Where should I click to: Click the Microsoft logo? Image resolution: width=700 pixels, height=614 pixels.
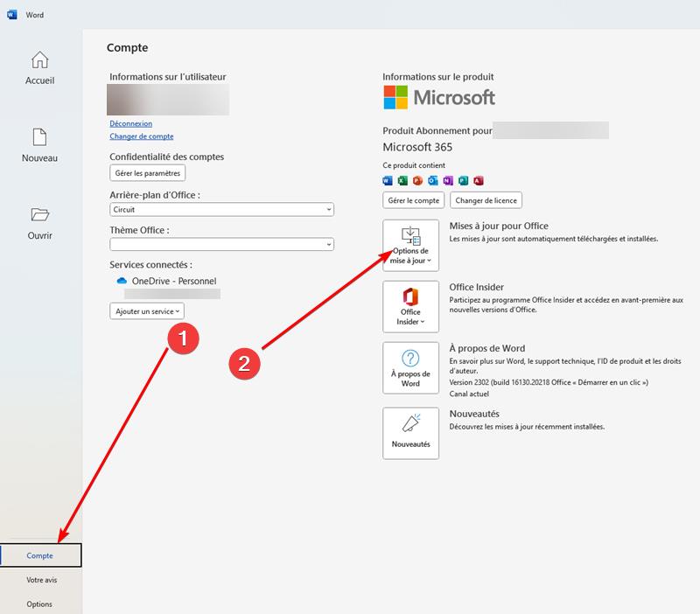pos(439,97)
